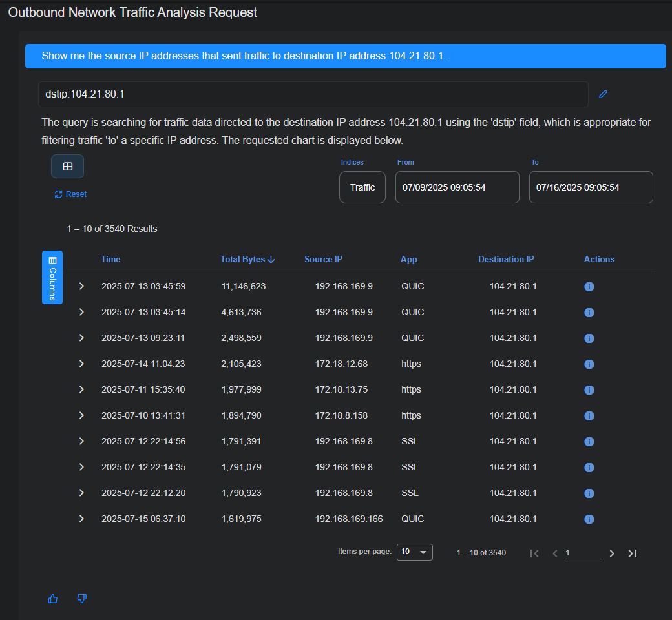Jump to last results page
The height and width of the screenshot is (620, 672).
coord(633,553)
